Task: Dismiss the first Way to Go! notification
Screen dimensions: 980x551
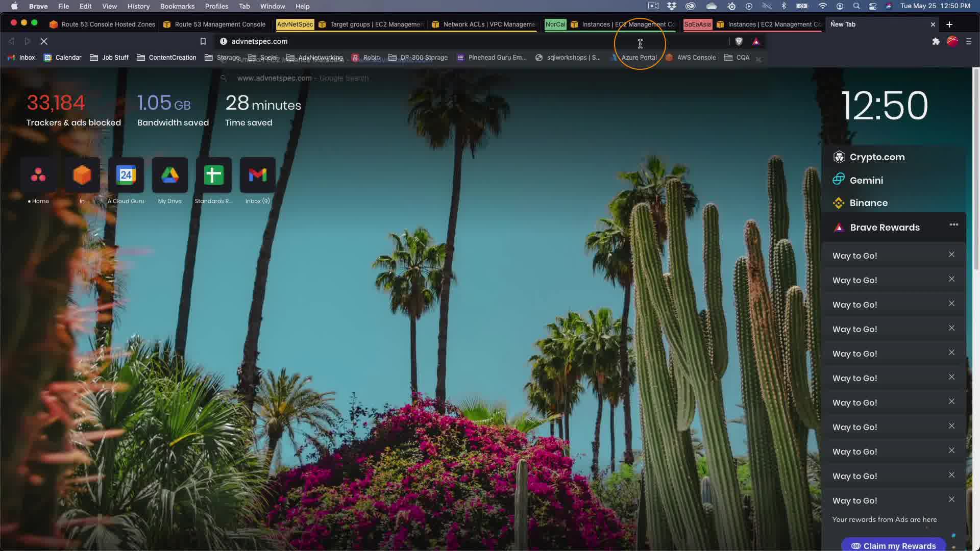Action: pos(951,255)
